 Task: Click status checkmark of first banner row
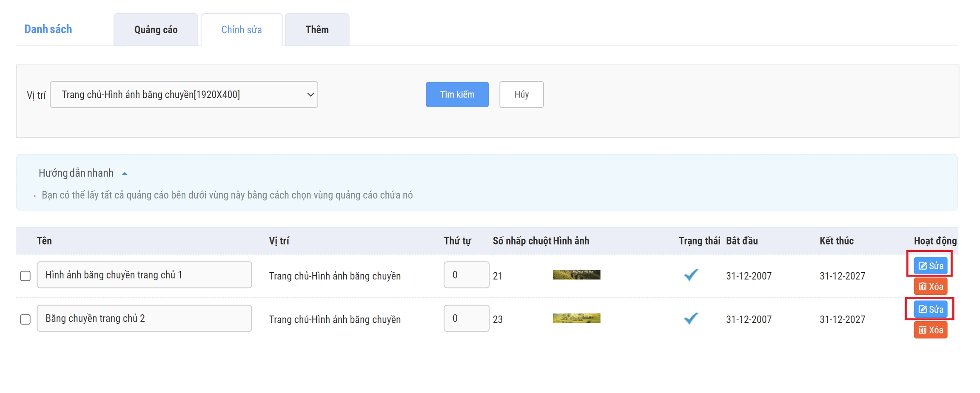pos(691,275)
